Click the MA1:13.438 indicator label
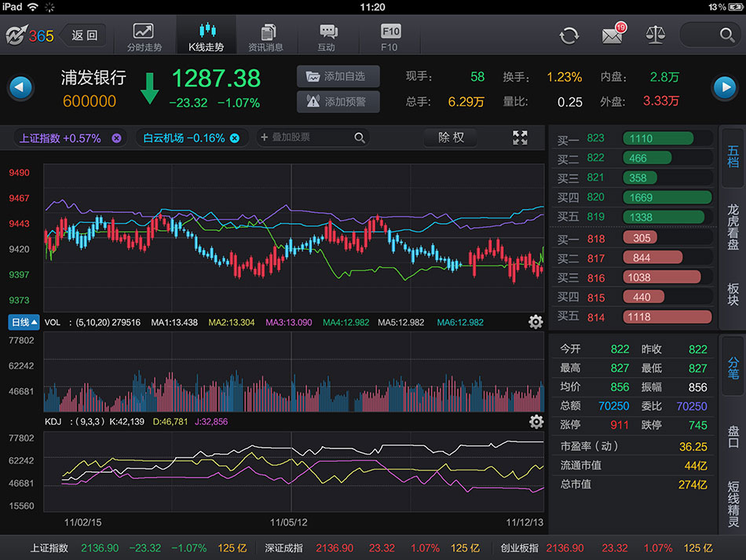This screenshot has width=746, height=560. (174, 323)
